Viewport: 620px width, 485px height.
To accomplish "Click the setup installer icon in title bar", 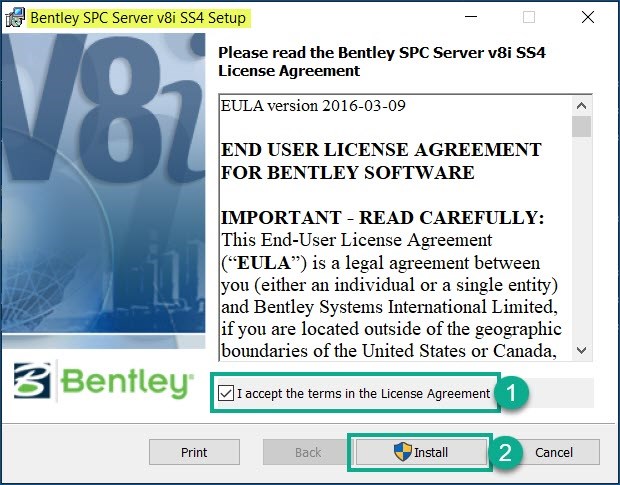I will pyautogui.click(x=15, y=18).
